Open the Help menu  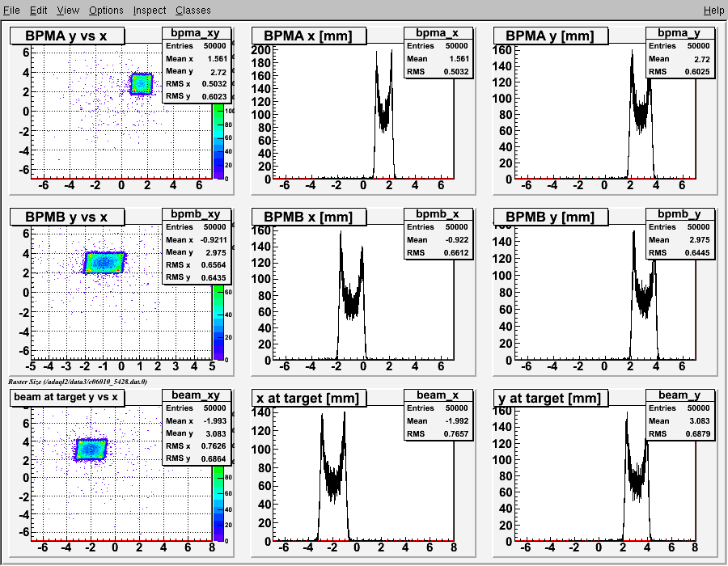point(713,11)
